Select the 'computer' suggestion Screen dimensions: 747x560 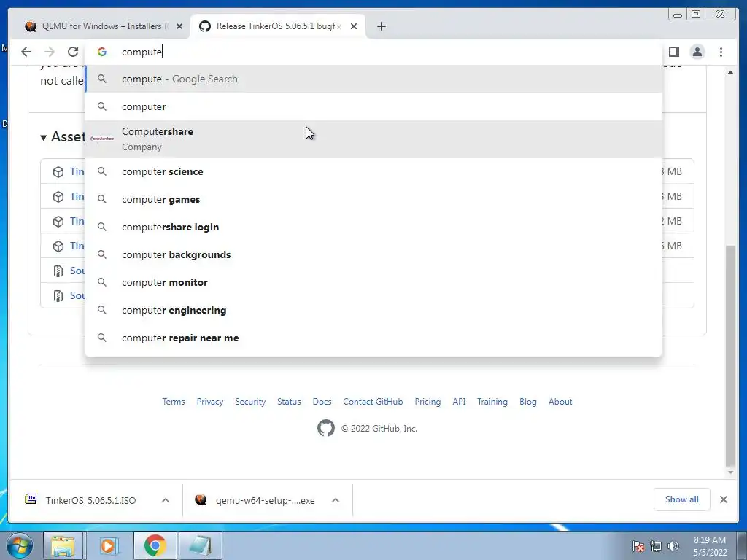point(374,106)
